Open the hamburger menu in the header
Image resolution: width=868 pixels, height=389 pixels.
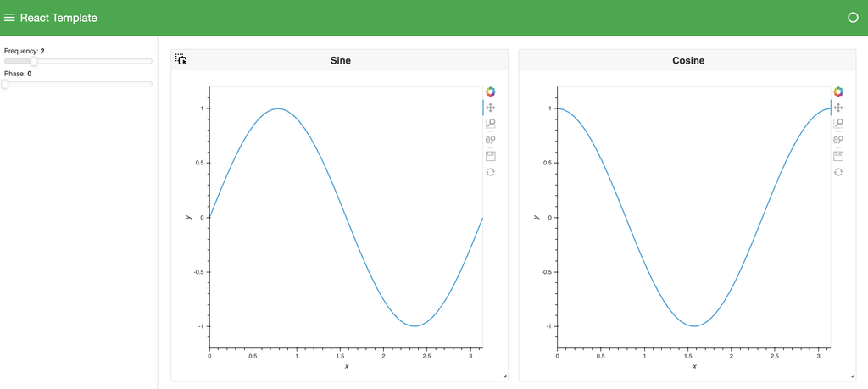[10, 18]
